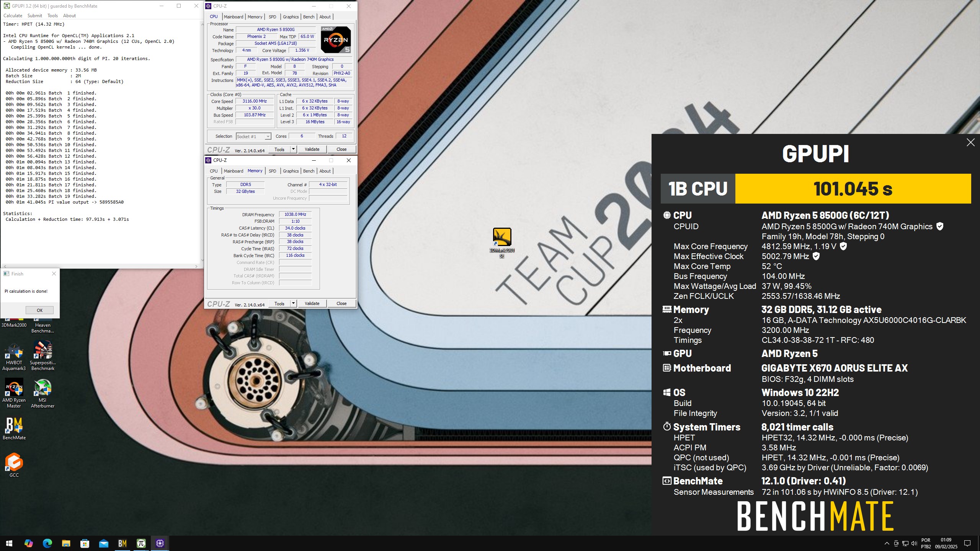980x551 pixels.
Task: Open 3DMark2001 SE desktop shortcut
Action: [x=502, y=243]
